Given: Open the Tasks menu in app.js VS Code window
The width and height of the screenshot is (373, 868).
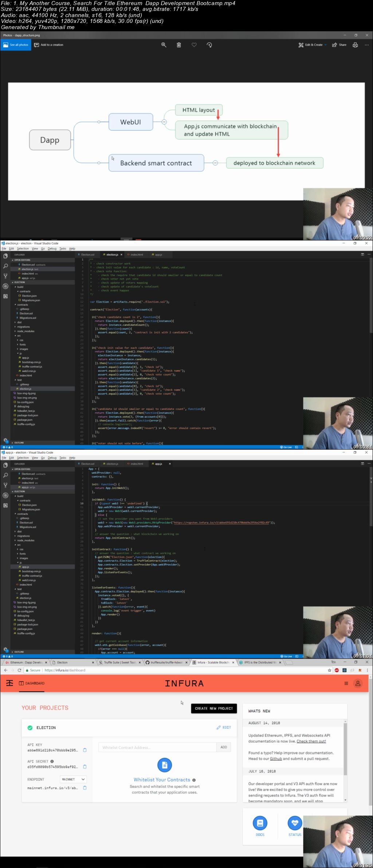Looking at the screenshot, I should (63, 458).
